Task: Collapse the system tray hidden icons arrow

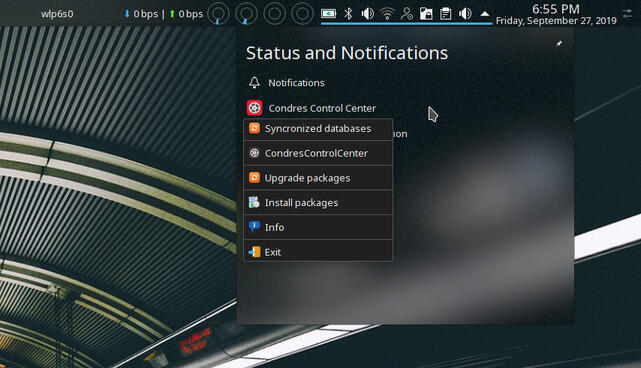Action: pos(484,14)
